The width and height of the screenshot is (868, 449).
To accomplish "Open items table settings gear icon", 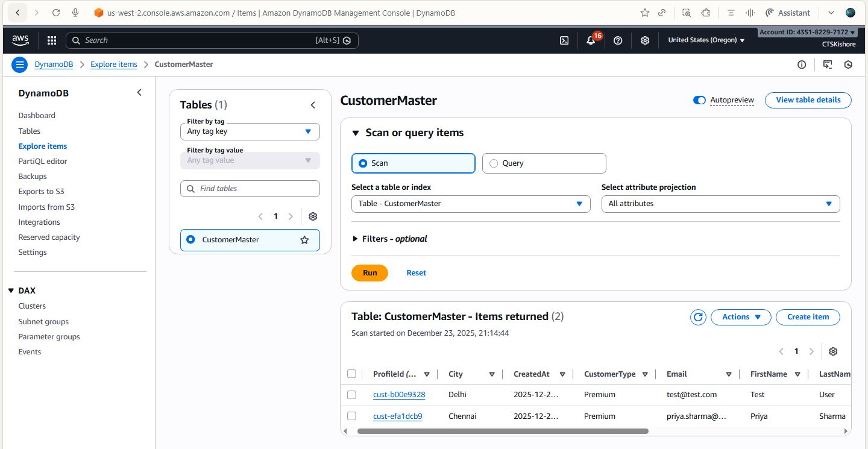I will (833, 351).
